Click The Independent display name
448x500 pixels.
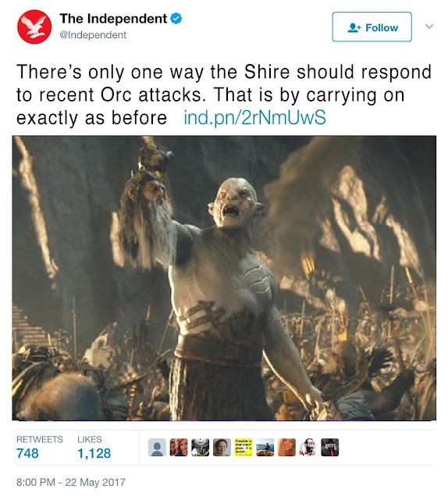(113, 19)
